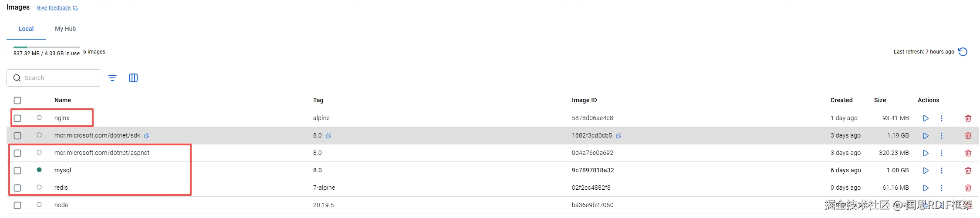980x218 pixels.
Task: Open the column customization icon
Action: pos(133,78)
